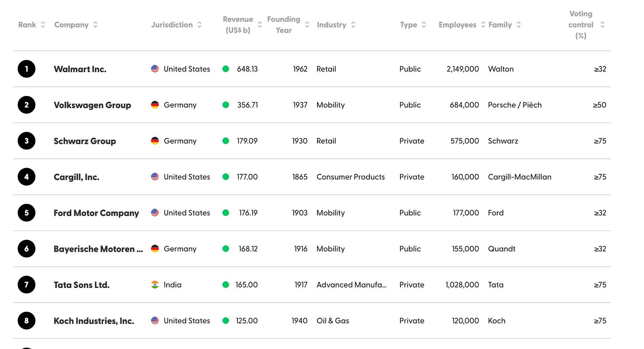The height and width of the screenshot is (349, 644).
Task: Select employees value 2,149,000
Action: 463,69
